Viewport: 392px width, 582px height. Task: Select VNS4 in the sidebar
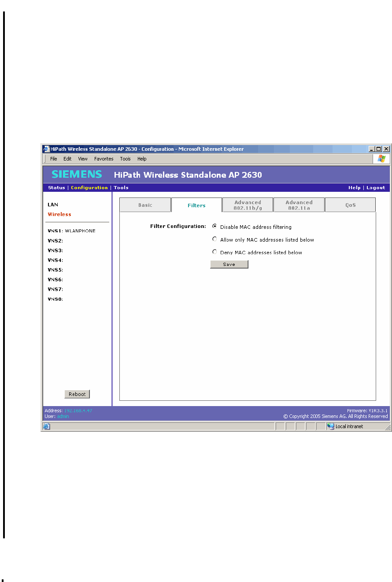[55, 260]
